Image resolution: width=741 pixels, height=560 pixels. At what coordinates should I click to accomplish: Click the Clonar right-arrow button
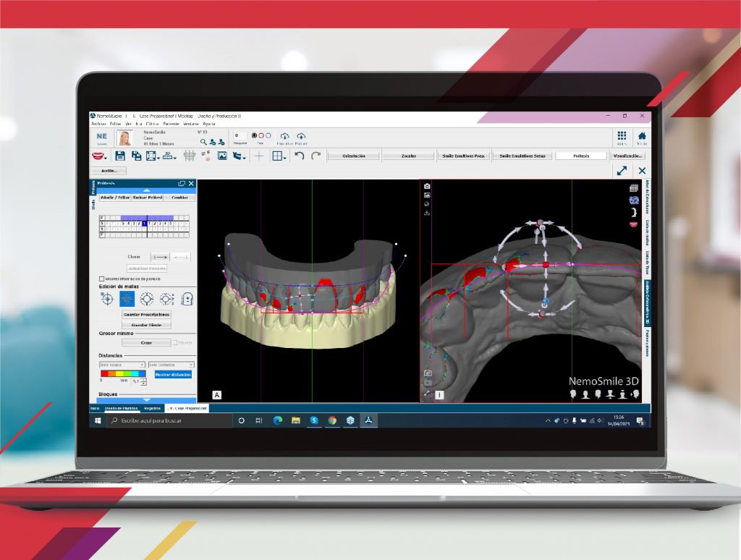point(160,257)
